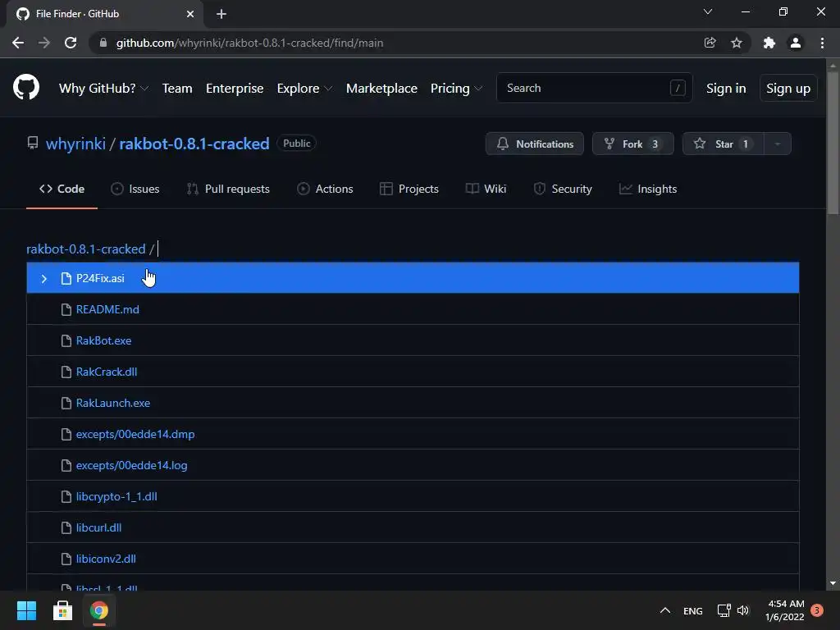Open the Marketplace navigation link
Screen dimensions: 840x630
(381, 89)
